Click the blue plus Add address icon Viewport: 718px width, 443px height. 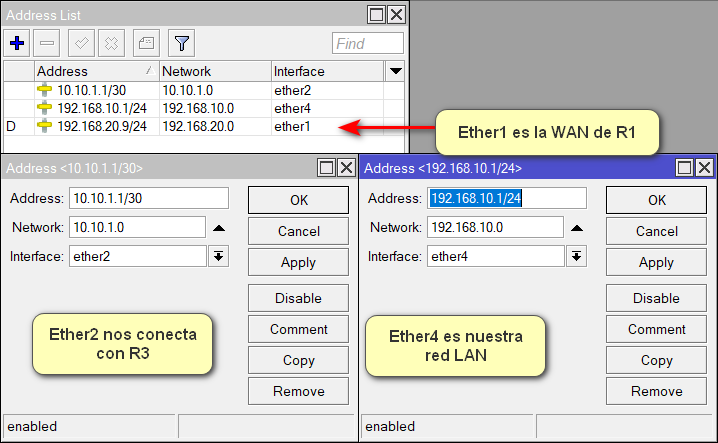click(17, 43)
